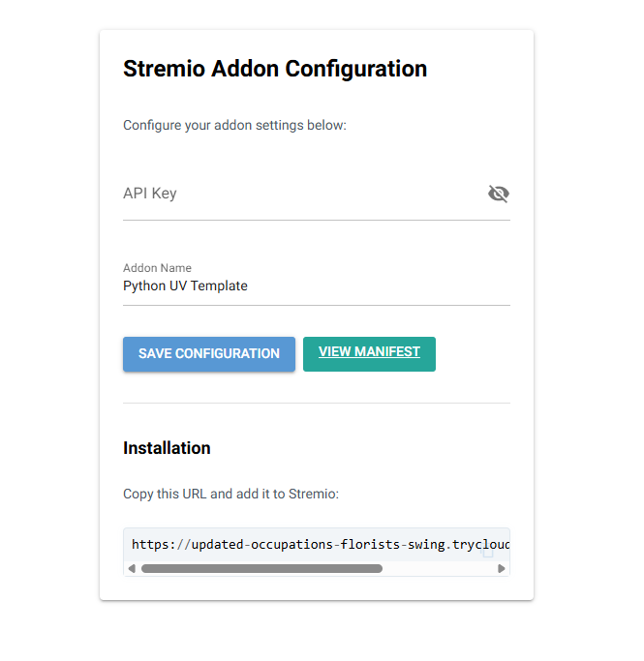
Task: Click the faint copy URL icon
Action: 487,552
